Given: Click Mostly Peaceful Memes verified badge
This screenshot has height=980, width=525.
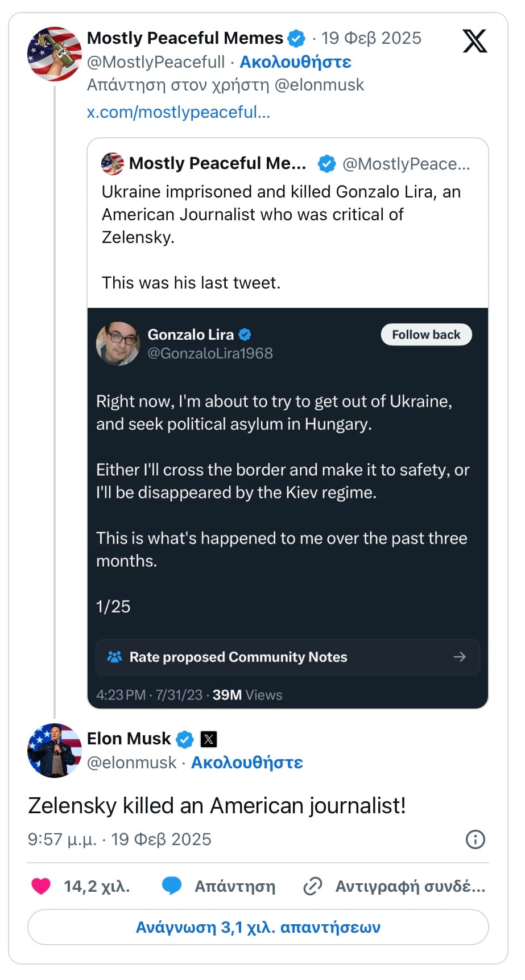Looking at the screenshot, I should [x=296, y=39].
